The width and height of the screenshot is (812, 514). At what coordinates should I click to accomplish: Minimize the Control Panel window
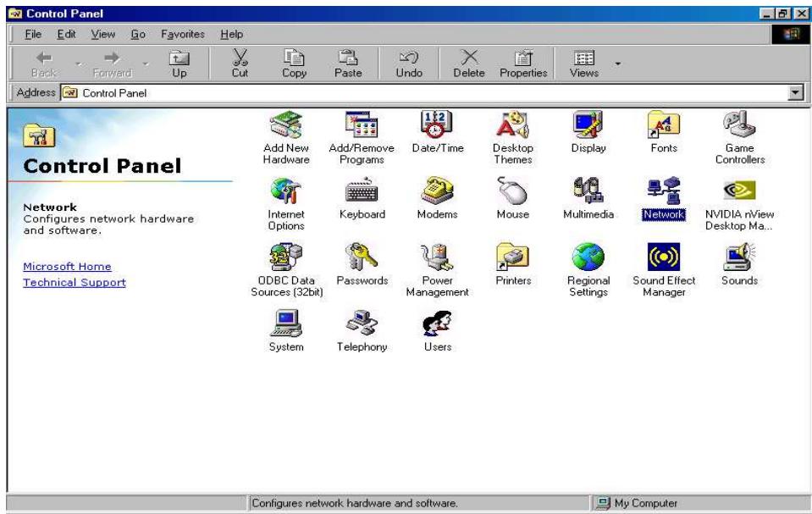[x=766, y=14]
